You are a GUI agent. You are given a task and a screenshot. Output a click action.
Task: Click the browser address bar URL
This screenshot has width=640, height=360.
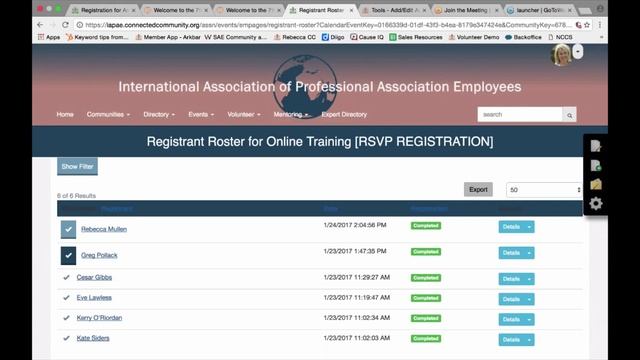pyautogui.click(x=327, y=25)
